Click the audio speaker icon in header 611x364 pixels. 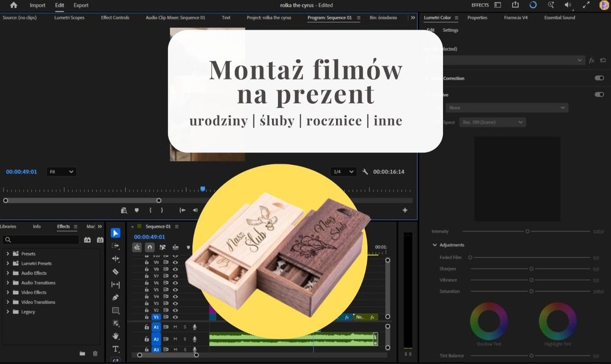click(568, 5)
